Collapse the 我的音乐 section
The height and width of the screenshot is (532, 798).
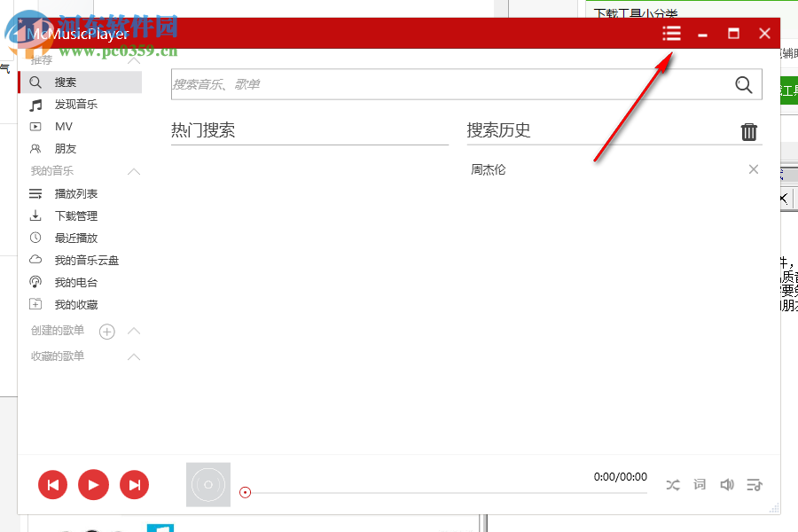pos(134,170)
